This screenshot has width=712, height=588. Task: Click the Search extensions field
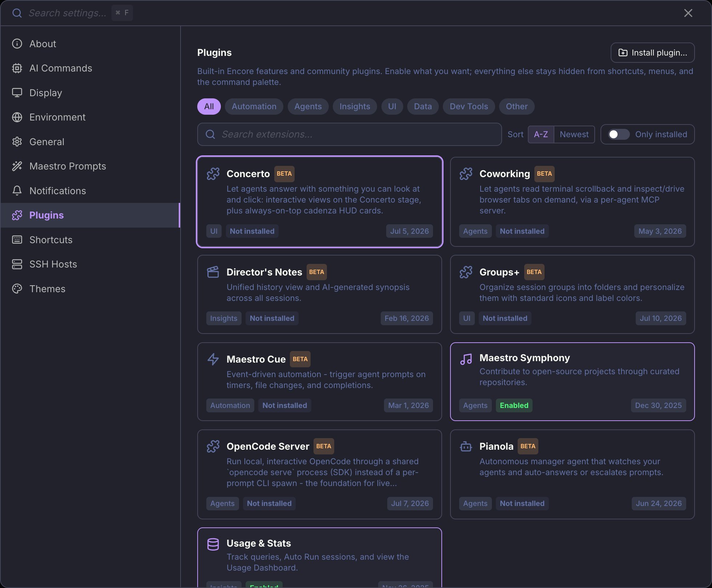349,134
